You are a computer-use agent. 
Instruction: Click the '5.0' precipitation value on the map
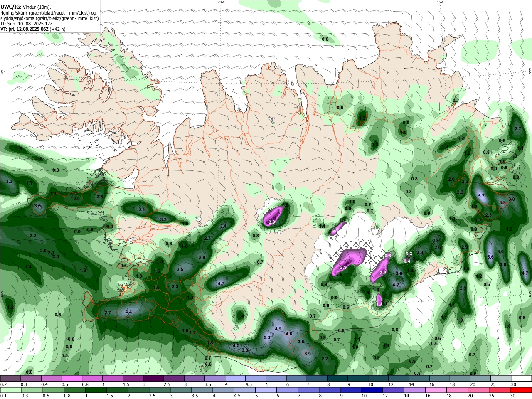click(267, 337)
